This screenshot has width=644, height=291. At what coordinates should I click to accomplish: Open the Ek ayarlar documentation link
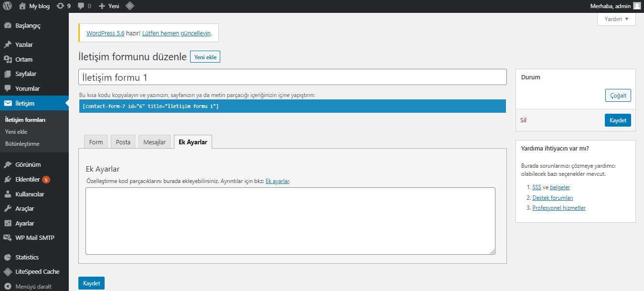[x=278, y=181]
